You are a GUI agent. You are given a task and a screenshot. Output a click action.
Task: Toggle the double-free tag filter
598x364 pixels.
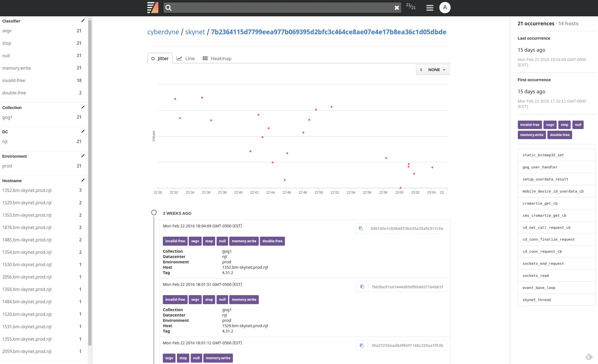(x=559, y=135)
